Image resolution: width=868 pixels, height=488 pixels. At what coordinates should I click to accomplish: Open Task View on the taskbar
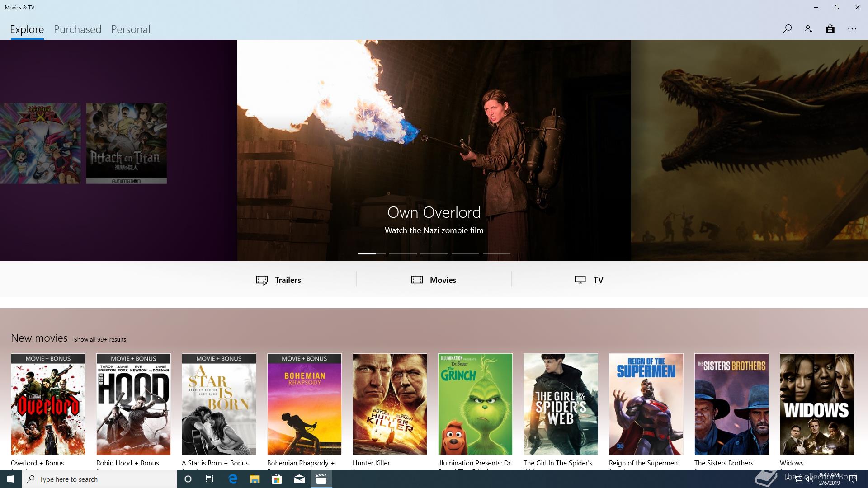pyautogui.click(x=210, y=479)
